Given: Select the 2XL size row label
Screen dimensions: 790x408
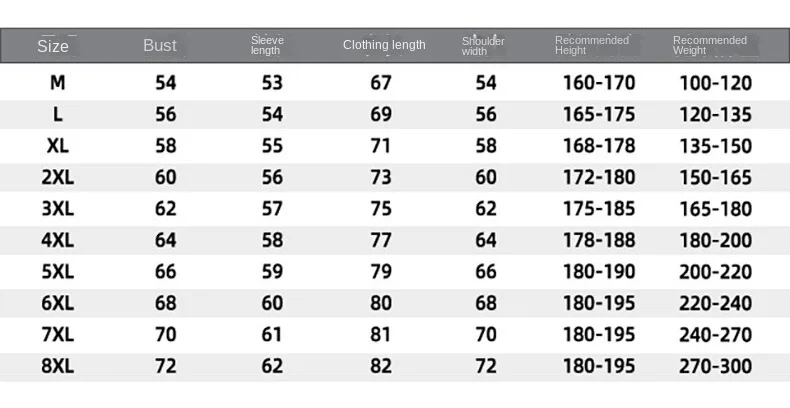Looking at the screenshot, I should (57, 178).
